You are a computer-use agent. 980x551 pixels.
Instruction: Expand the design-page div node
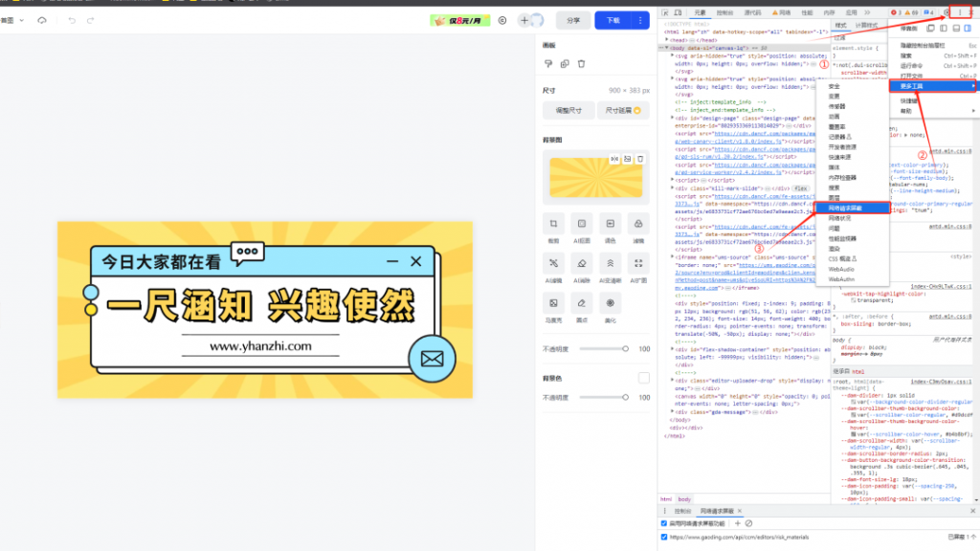coord(673,118)
